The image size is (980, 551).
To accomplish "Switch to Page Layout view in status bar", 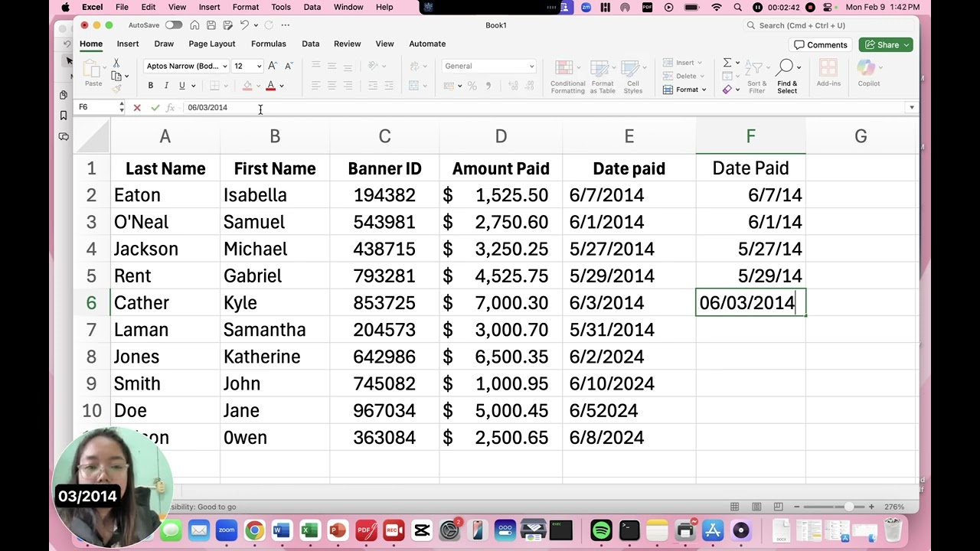I will point(756,507).
